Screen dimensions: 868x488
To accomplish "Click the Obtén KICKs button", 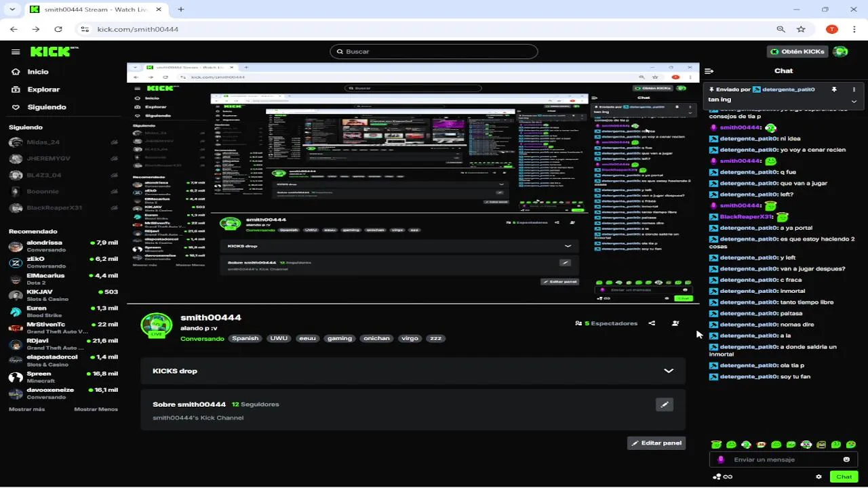I will pos(797,52).
